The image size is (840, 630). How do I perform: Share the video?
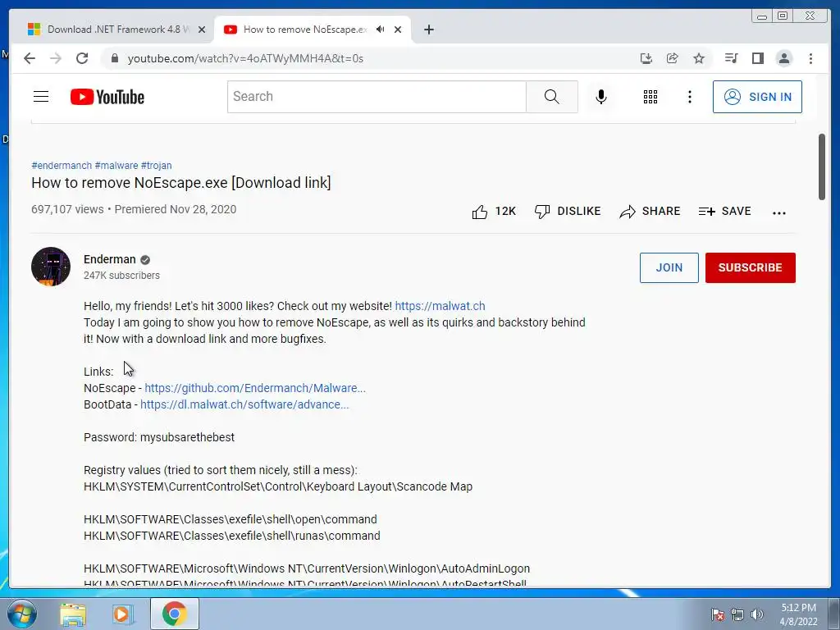(x=650, y=212)
